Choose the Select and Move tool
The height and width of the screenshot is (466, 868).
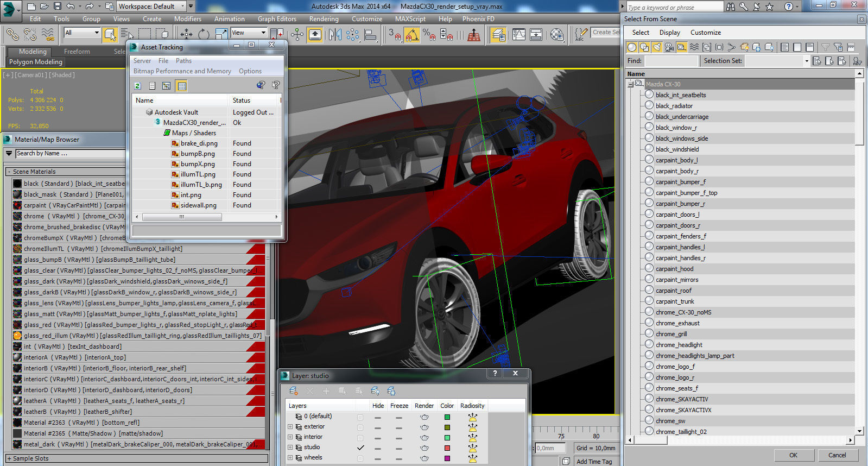click(x=186, y=35)
